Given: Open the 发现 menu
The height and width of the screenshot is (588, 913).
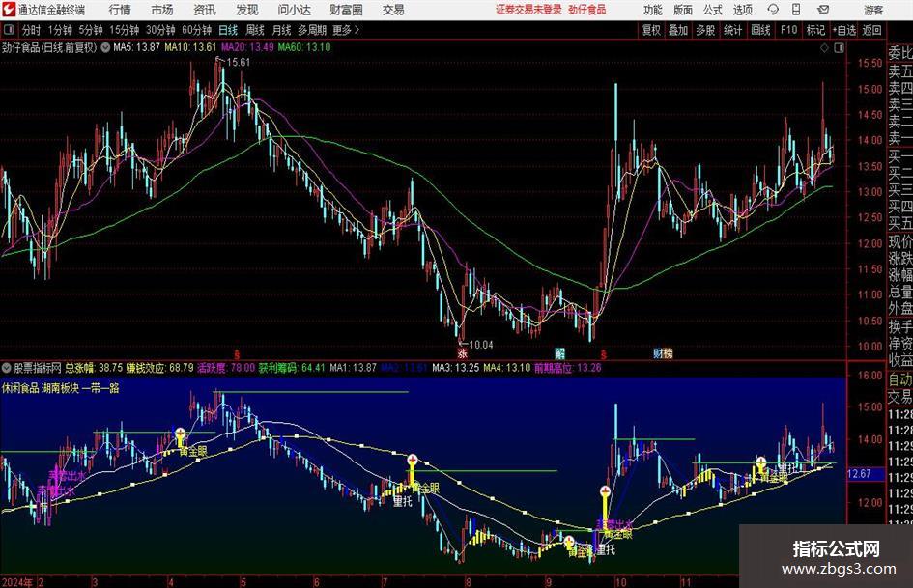Looking at the screenshot, I should click(x=247, y=10).
